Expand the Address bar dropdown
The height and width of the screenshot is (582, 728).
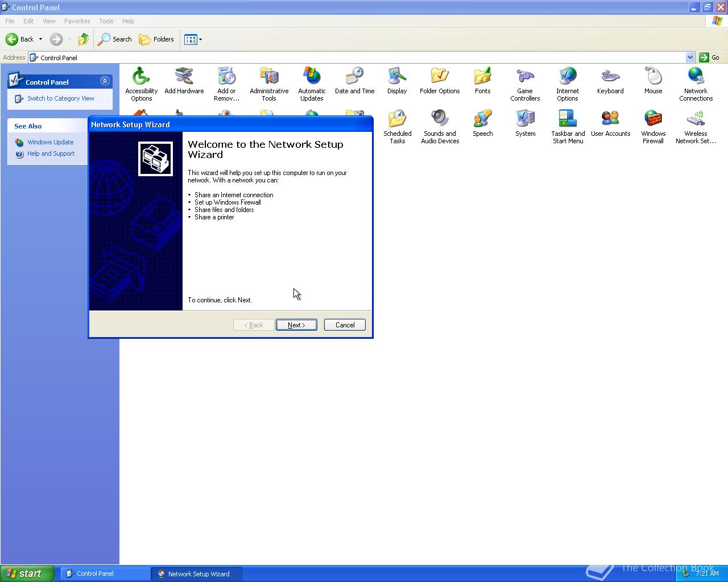[x=690, y=57]
